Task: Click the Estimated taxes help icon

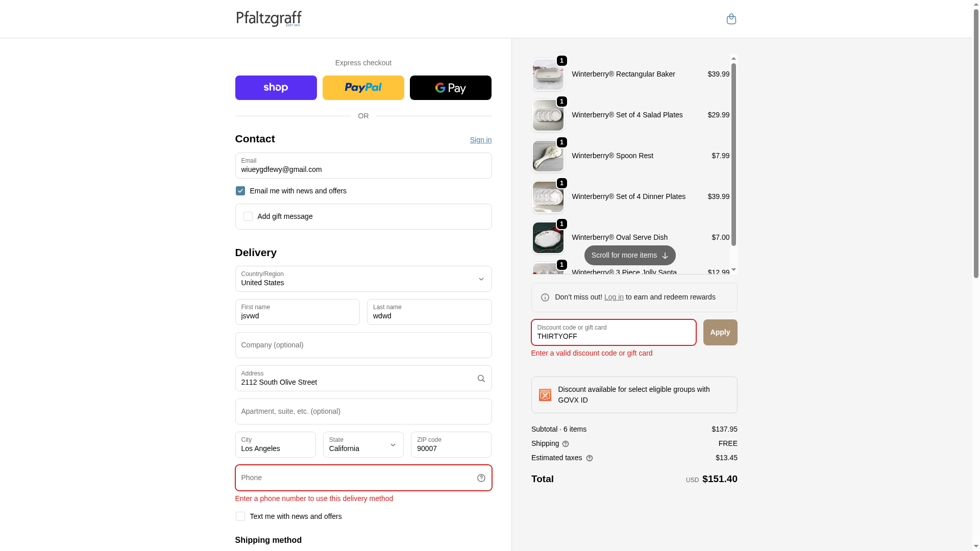Action: coord(590,458)
